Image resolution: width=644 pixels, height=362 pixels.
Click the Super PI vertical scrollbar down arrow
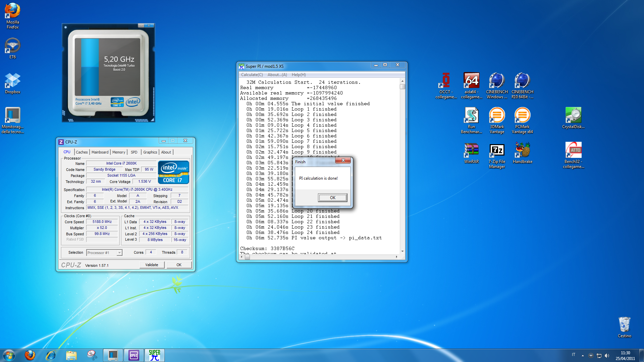402,251
